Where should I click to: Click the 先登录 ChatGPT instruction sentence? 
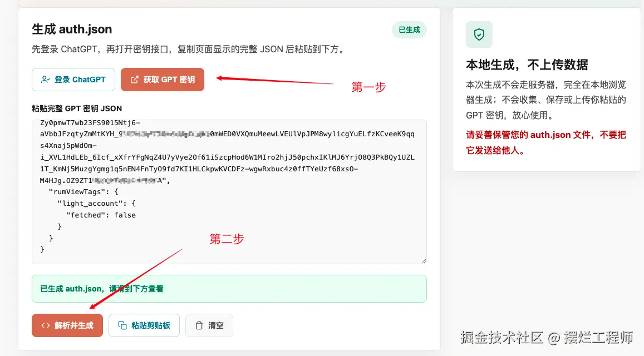pos(189,50)
